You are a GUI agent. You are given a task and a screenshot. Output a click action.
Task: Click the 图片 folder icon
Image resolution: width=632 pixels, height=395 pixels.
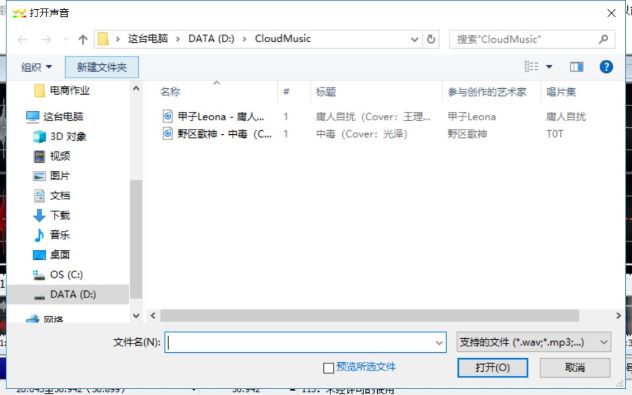point(39,176)
